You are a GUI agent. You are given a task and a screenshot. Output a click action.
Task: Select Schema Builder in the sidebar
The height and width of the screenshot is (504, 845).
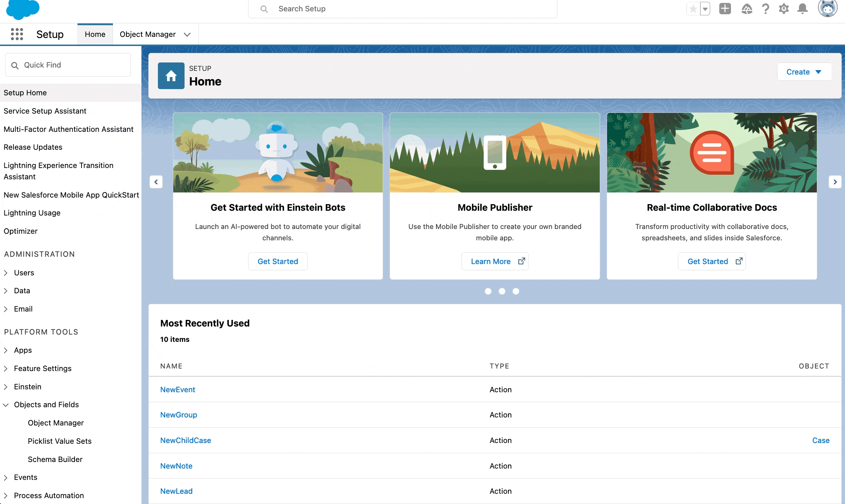[55, 459]
